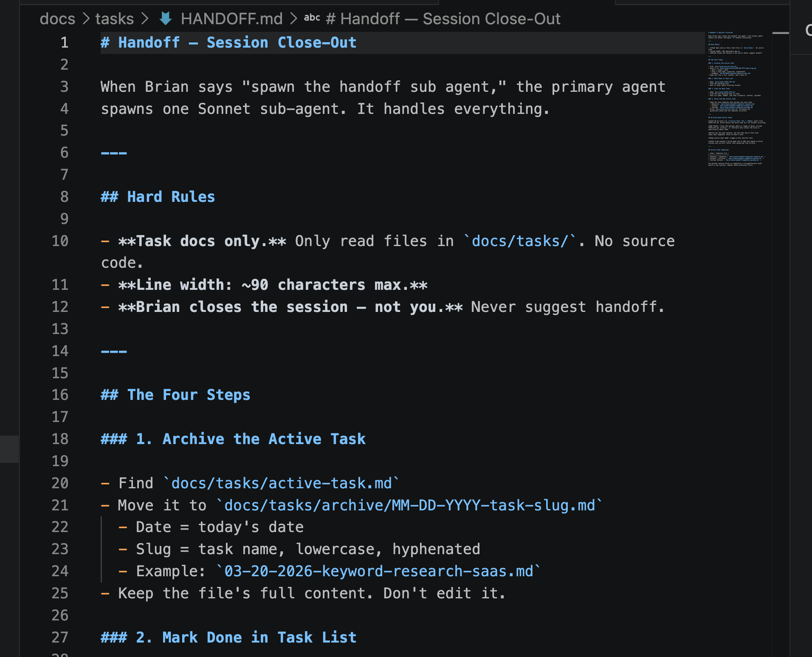Open the tasks breadcrumb dropdown
This screenshot has width=812, height=657.
(114, 19)
